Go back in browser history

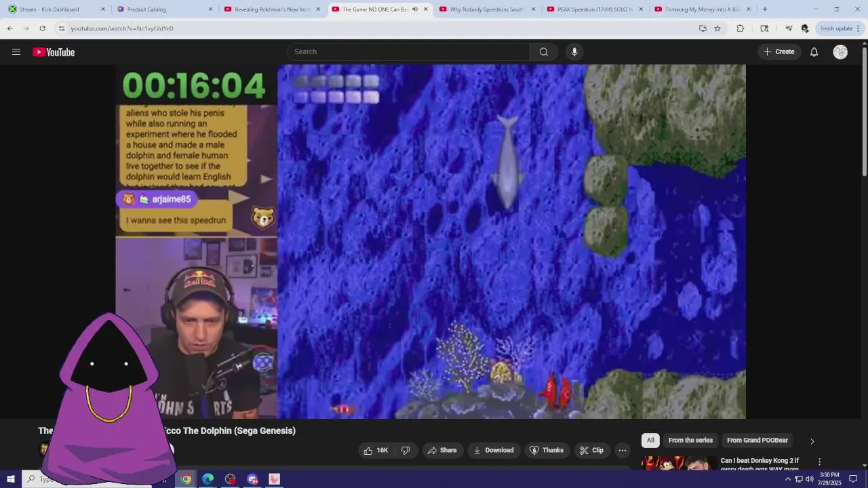tap(10, 28)
